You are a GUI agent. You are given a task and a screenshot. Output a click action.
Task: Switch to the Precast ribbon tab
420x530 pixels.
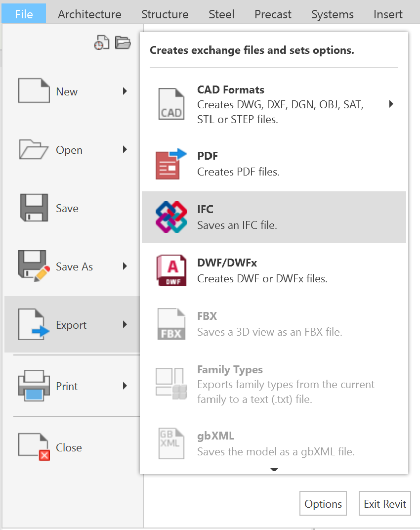click(273, 14)
